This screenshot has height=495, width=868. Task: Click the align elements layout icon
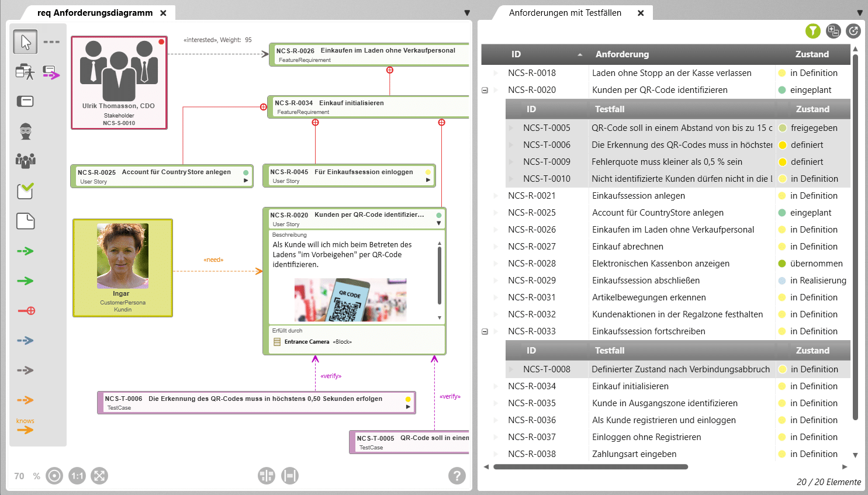[267, 476]
